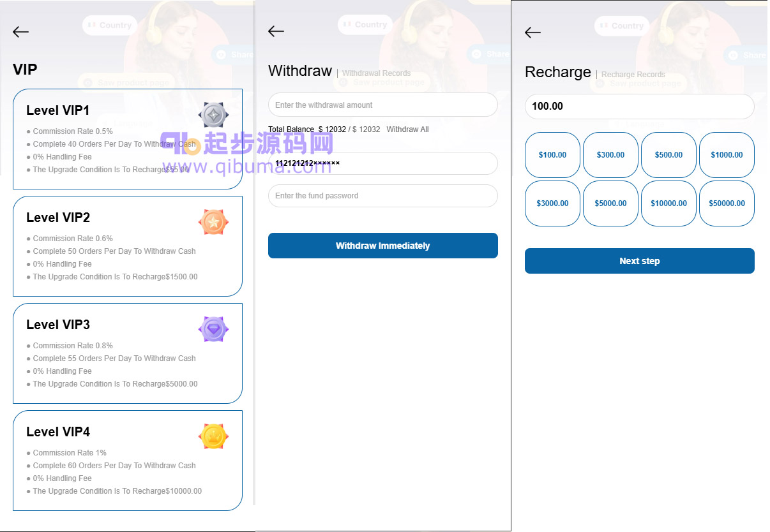Click back arrow on Withdraw screen
Screen dimensions: 770x532
276,31
